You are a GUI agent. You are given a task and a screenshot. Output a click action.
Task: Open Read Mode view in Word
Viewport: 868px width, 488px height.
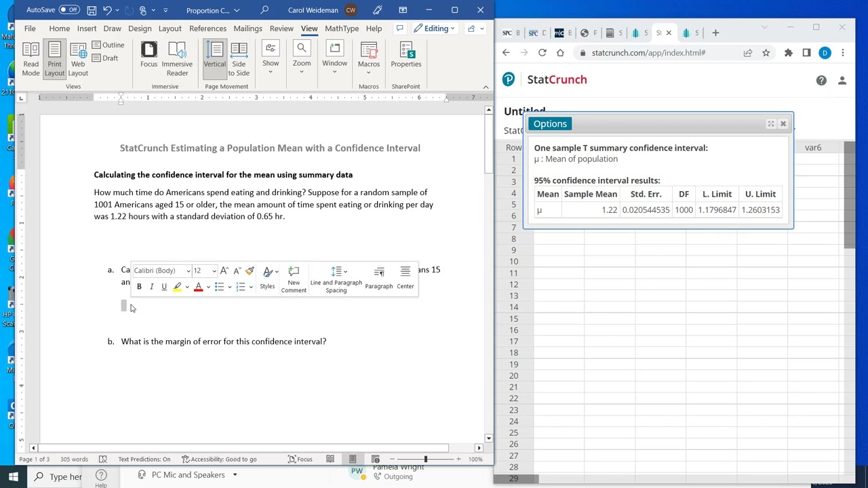pyautogui.click(x=31, y=60)
